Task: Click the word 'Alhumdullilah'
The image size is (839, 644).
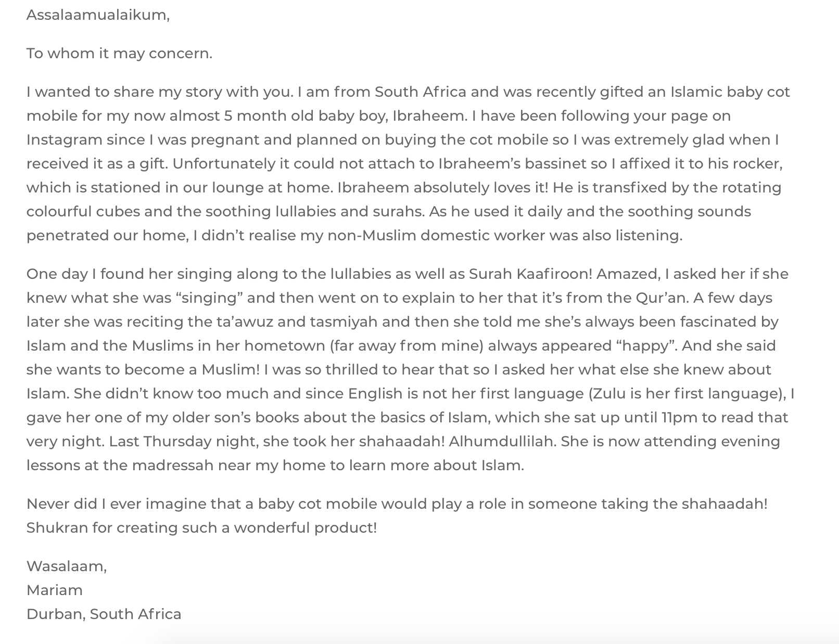Action: [x=502, y=442]
